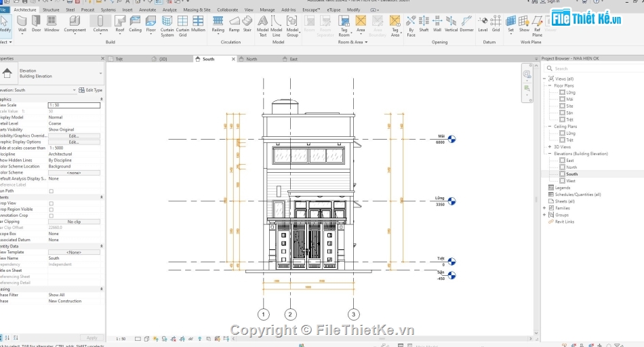The height and width of the screenshot is (347, 644).
Task: Toggle the Annotation Crop checkbox
Action: (x=52, y=216)
